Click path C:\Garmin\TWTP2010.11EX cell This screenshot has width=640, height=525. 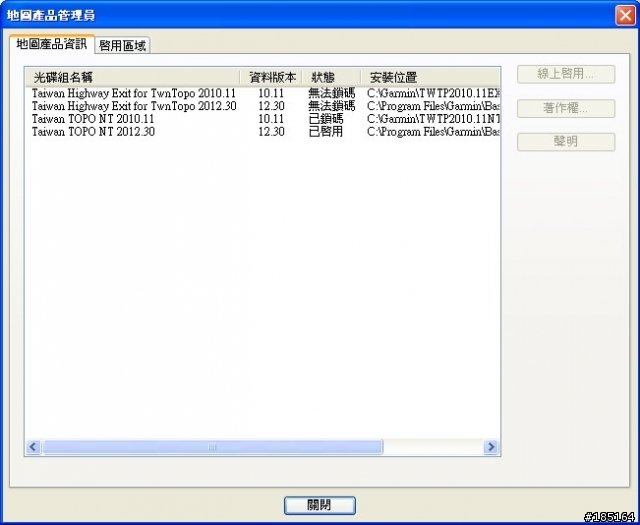point(433,93)
